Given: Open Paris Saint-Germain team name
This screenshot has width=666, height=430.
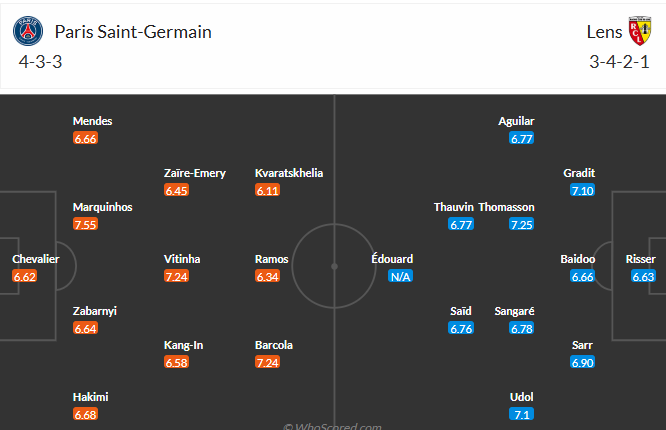Looking at the screenshot, I should (133, 32).
